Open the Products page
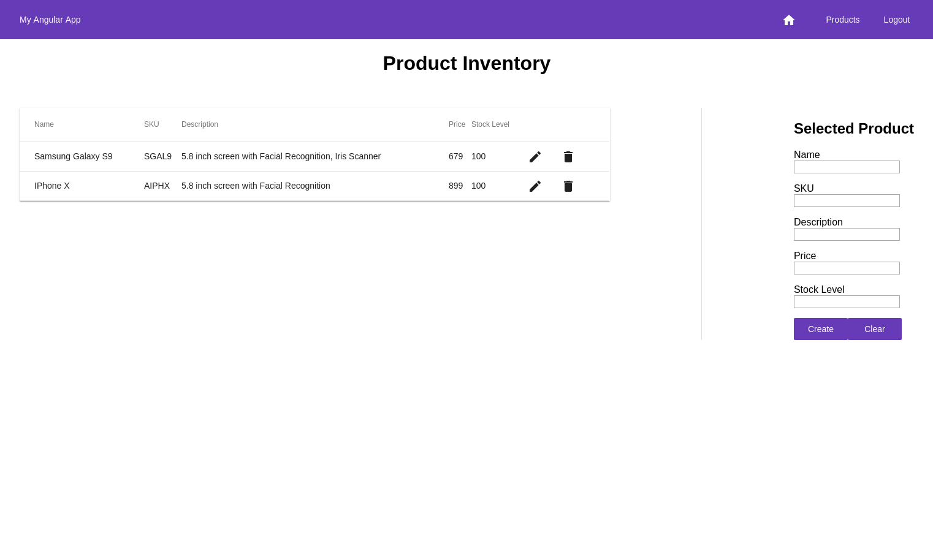Screen dimensions: 933x560 click(x=842, y=20)
